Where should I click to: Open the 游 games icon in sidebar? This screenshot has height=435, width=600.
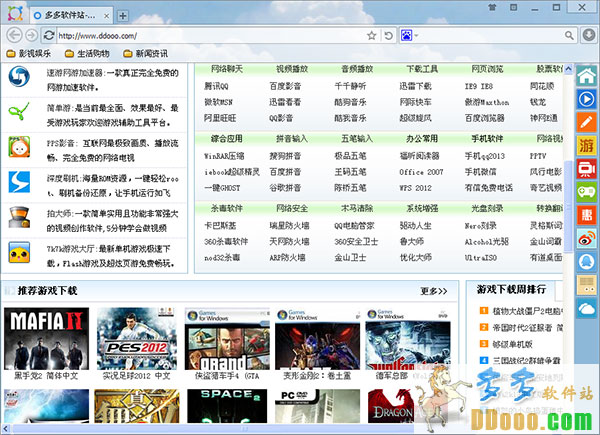(x=587, y=145)
